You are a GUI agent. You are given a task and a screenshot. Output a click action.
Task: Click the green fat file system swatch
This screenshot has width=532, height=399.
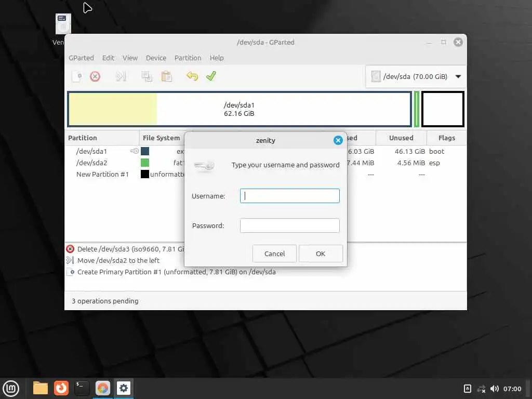(x=145, y=163)
